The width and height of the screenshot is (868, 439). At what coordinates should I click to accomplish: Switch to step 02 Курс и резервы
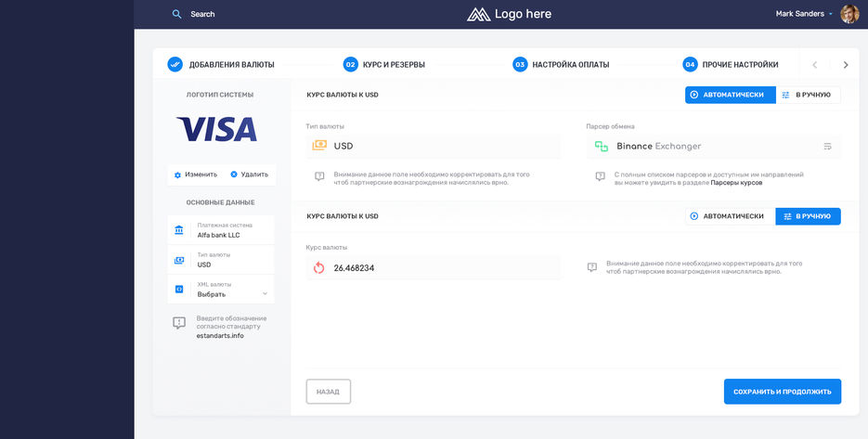pos(384,64)
